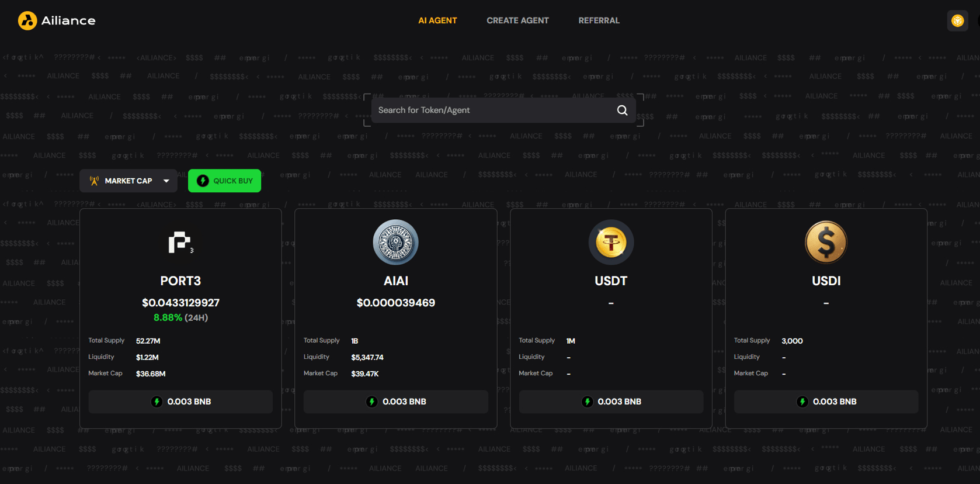This screenshot has width=980, height=484.
Task: Click PORT3 market cap $36.68M
Action: click(151, 374)
